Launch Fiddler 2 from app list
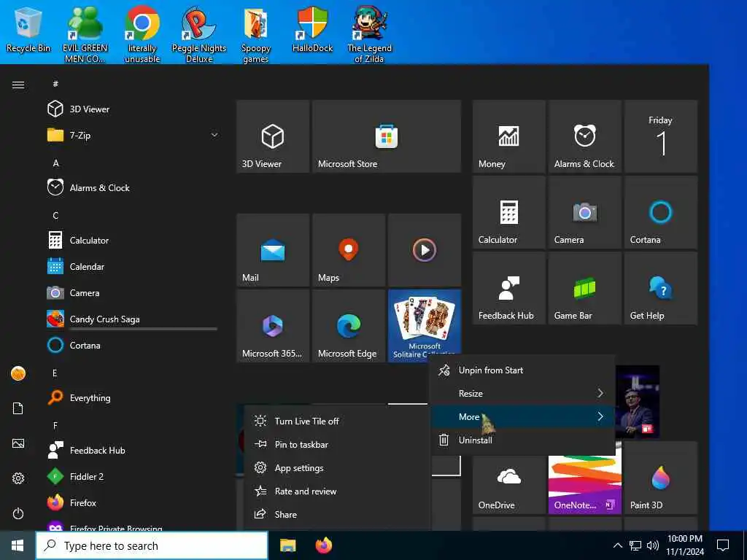Screen dimensions: 747x560 click(133, 476)
